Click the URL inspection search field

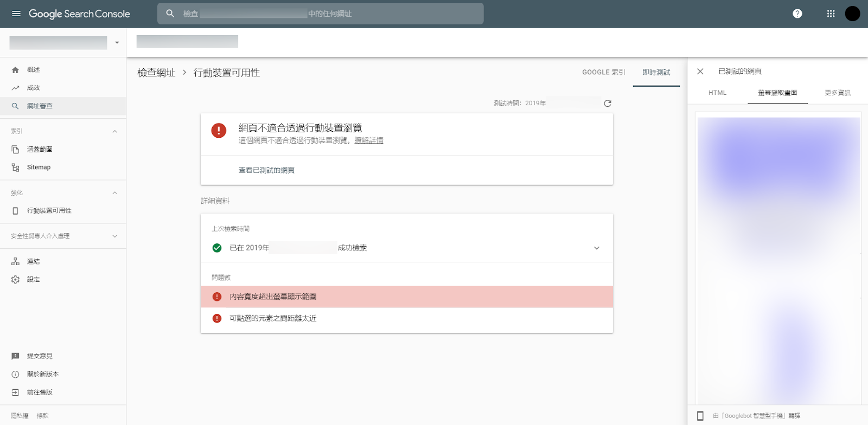pyautogui.click(x=320, y=14)
